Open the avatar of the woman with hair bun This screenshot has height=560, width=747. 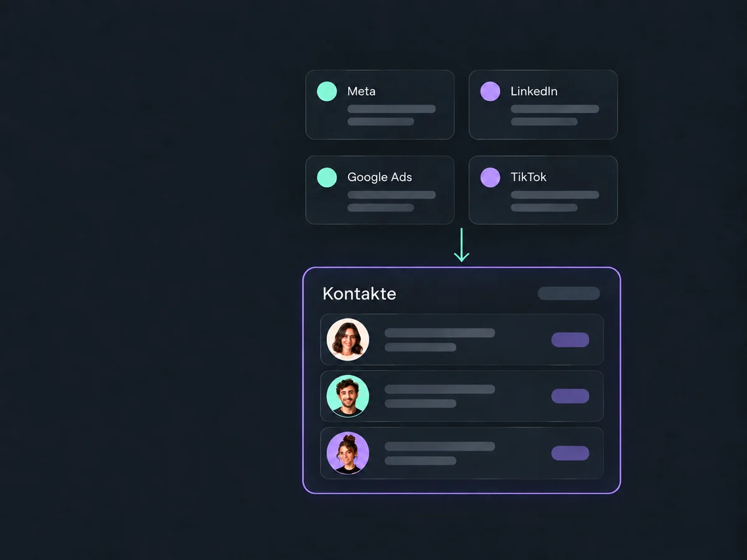click(348, 453)
